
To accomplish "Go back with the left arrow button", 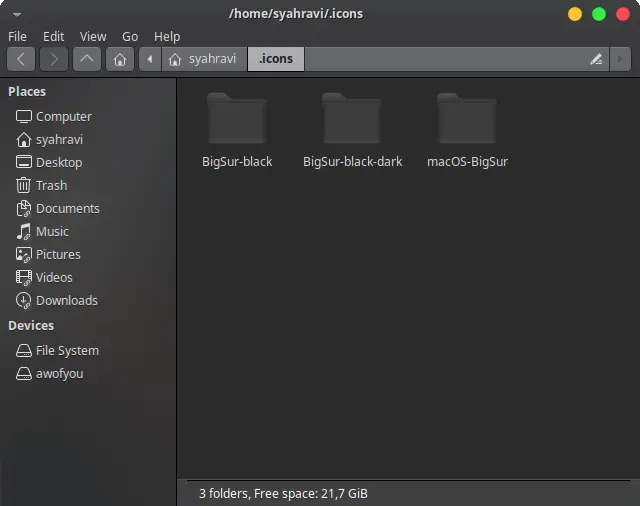I will [x=21, y=59].
